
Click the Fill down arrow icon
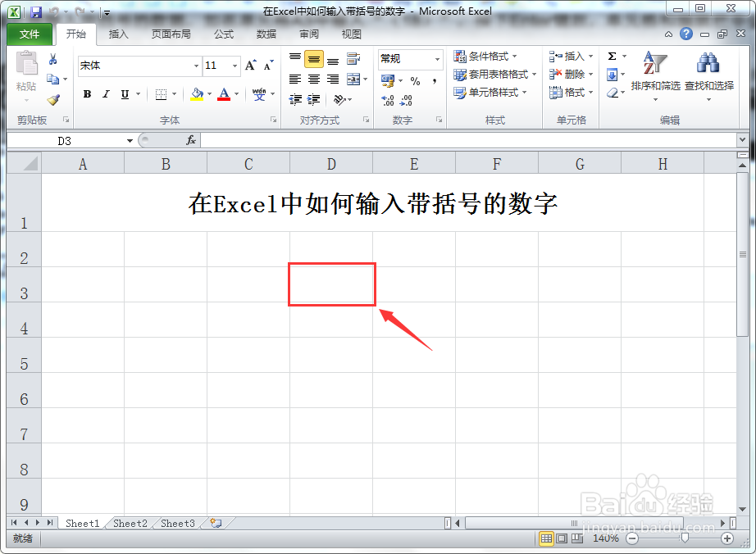pyautogui.click(x=613, y=75)
